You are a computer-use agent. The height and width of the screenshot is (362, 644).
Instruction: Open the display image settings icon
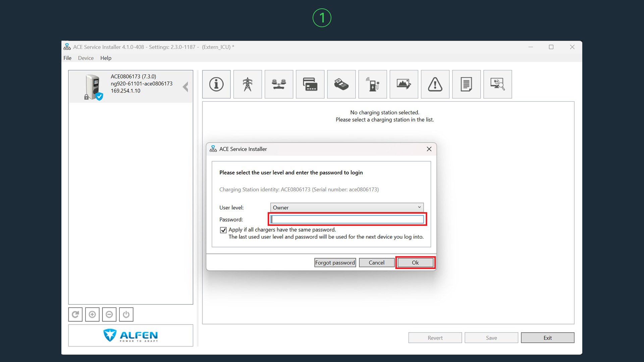(404, 84)
